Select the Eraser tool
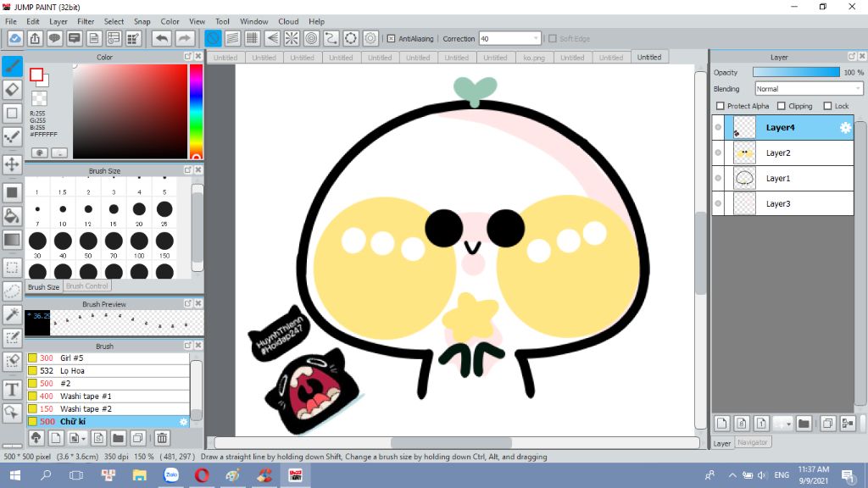Screen dimensions: 868x488 12,90
